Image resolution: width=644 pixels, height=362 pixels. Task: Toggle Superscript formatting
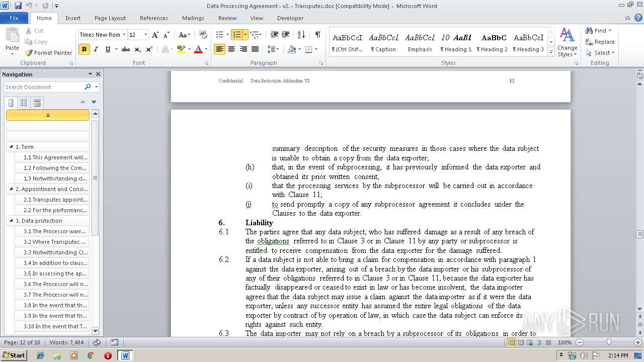pyautogui.click(x=149, y=49)
